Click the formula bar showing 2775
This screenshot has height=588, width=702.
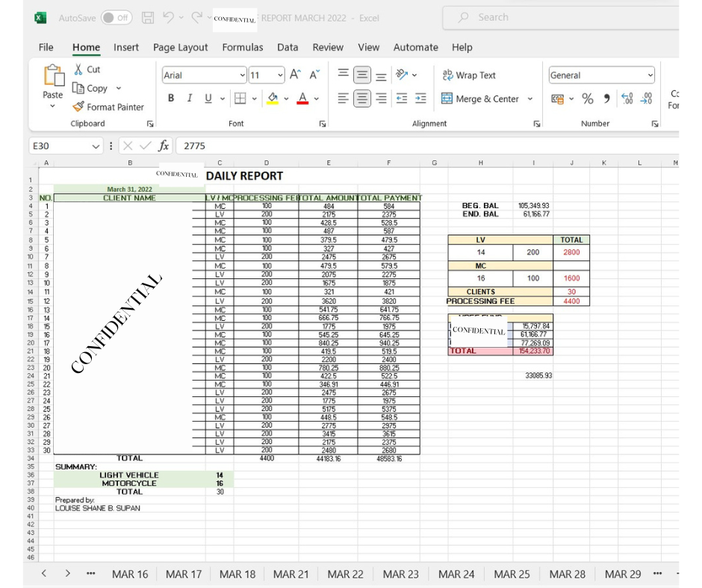(428, 146)
